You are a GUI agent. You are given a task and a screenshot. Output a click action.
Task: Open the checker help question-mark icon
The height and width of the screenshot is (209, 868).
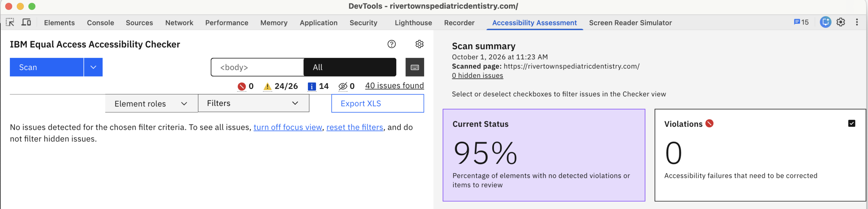tap(392, 44)
